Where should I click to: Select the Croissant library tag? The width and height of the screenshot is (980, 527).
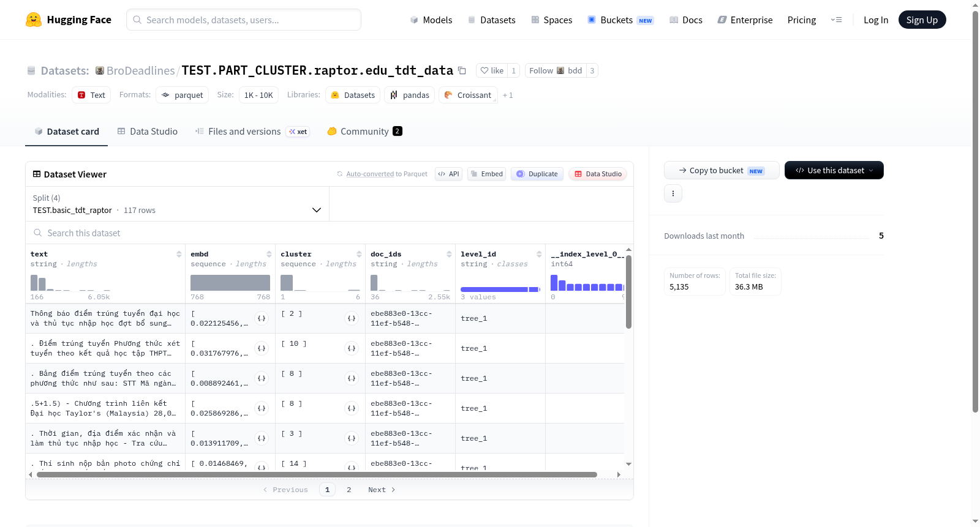(468, 95)
